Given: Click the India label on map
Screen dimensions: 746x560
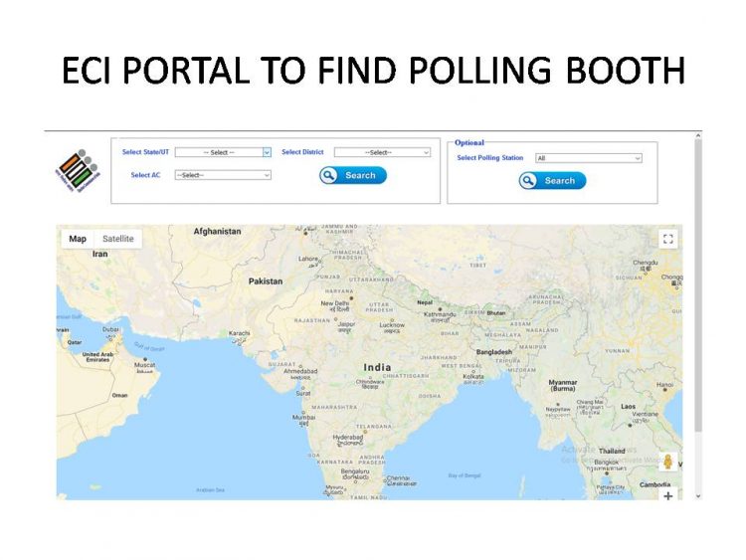Looking at the screenshot, I should click(x=377, y=367).
